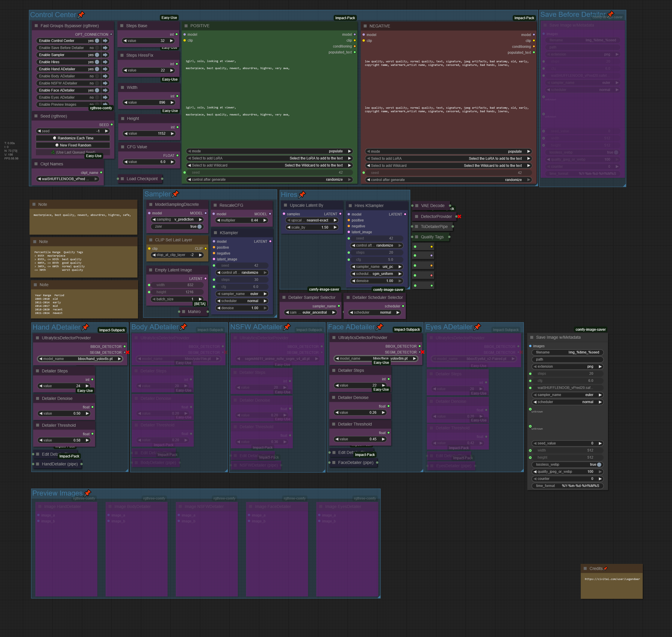Collapse the POSITIVE node via its title square
Viewport: 672px width, 637px height.
pyautogui.click(x=186, y=26)
